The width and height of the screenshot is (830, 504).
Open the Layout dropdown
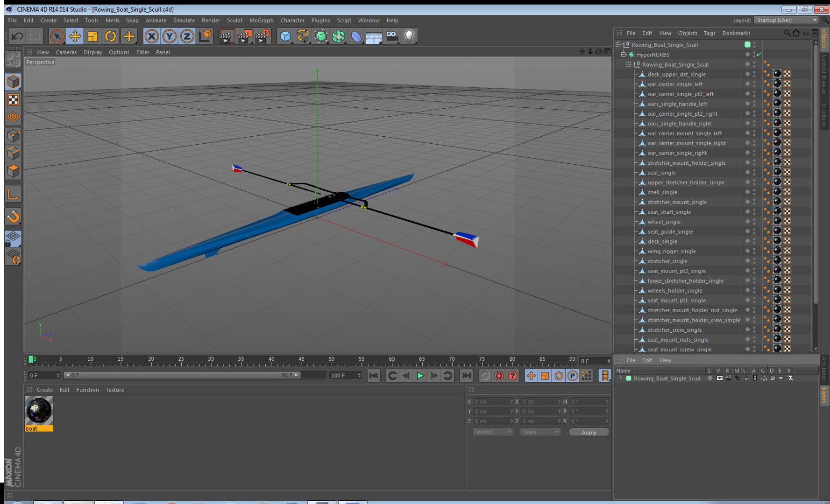point(786,20)
